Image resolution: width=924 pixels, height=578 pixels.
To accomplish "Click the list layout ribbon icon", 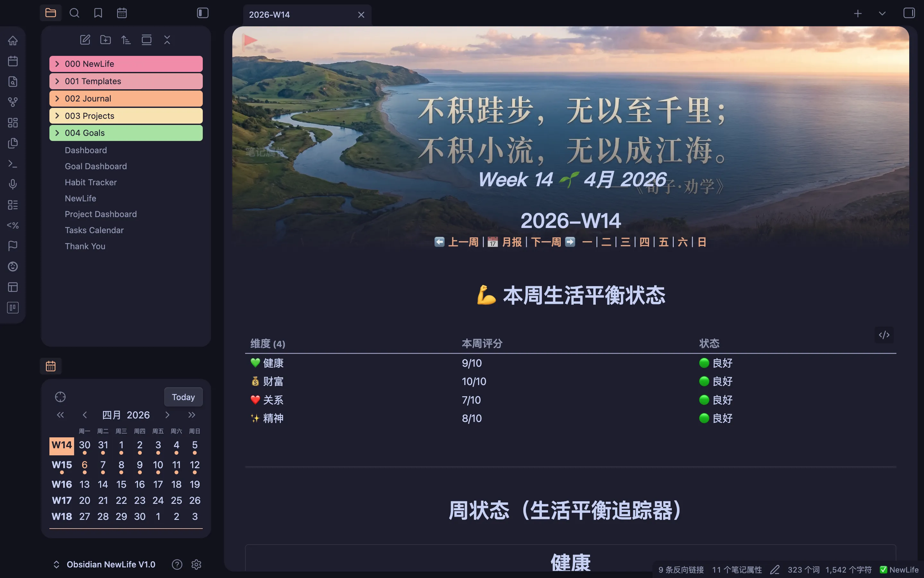I will click(13, 205).
